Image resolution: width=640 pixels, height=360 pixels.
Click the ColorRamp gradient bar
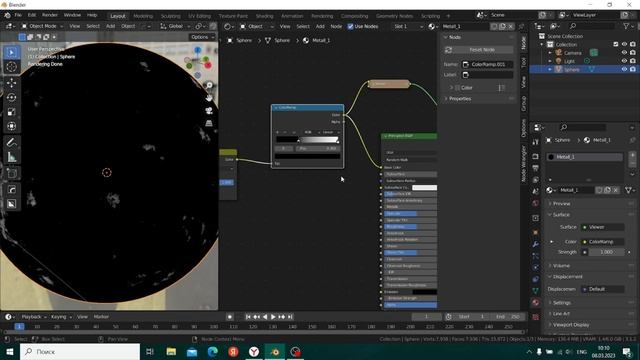tap(308, 140)
